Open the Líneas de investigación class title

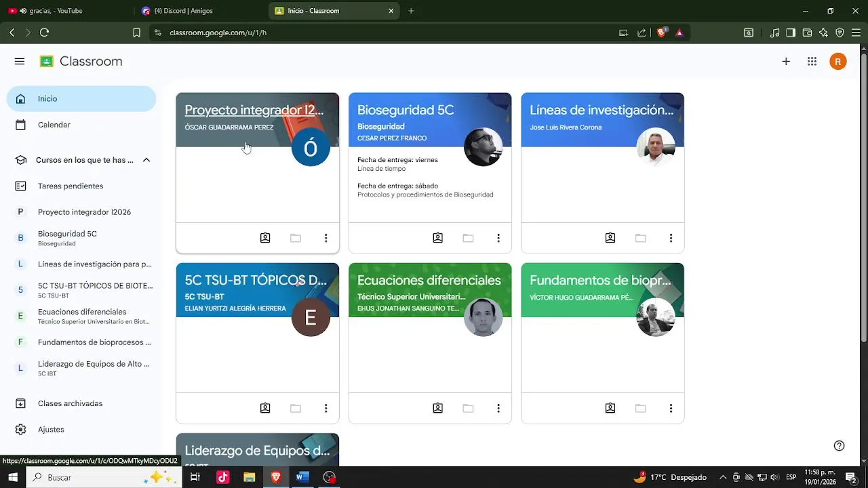click(x=601, y=110)
